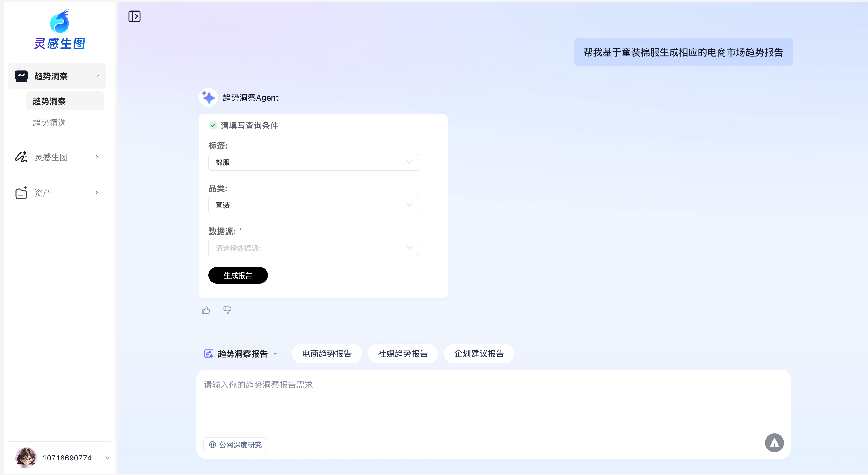The height and width of the screenshot is (475, 868).
Task: Click the user profile avatar
Action: point(26,457)
